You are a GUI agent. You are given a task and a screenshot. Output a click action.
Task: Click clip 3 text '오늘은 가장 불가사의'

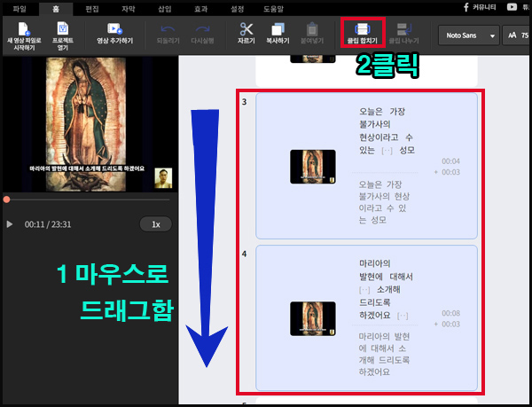(x=382, y=118)
